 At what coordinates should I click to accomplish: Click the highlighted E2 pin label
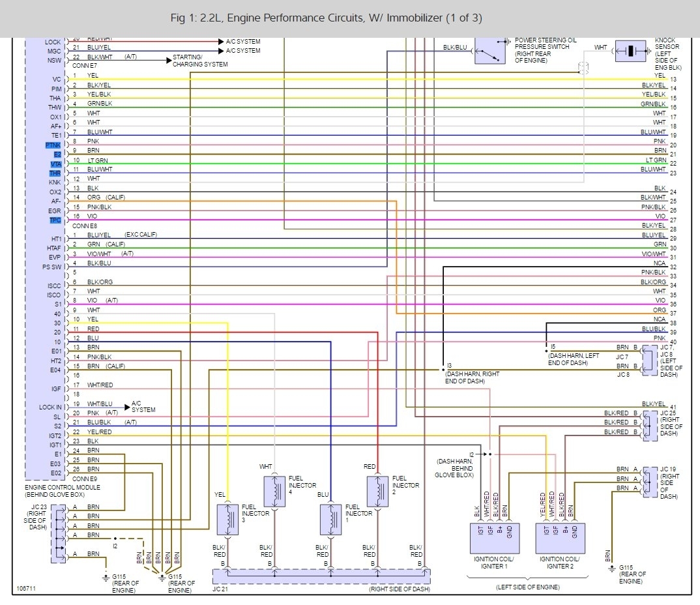click(57, 155)
